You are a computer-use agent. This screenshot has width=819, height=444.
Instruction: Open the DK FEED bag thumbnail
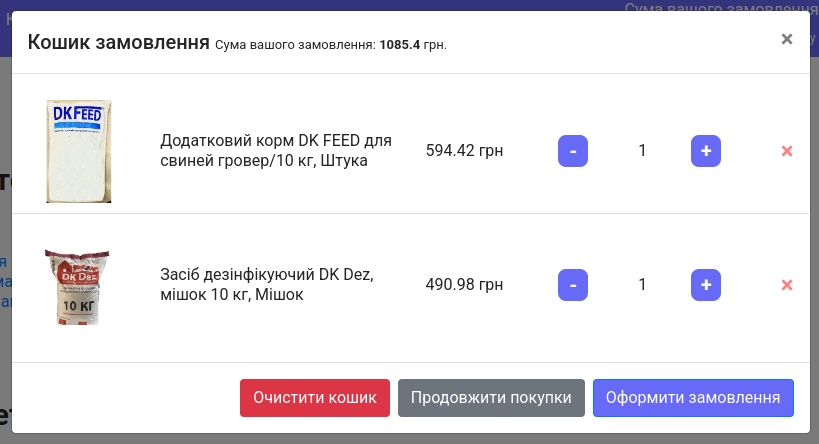pos(79,151)
